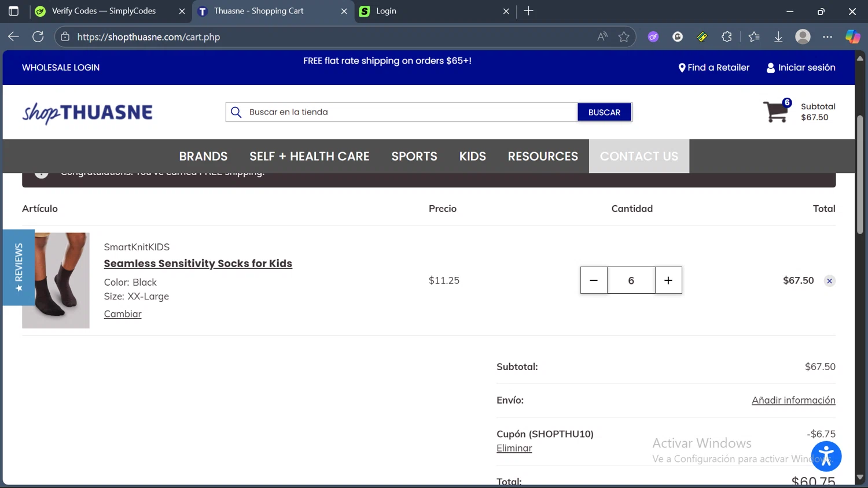This screenshot has height=488, width=868.
Task: Click Añadir información for shipping
Action: pyautogui.click(x=793, y=400)
